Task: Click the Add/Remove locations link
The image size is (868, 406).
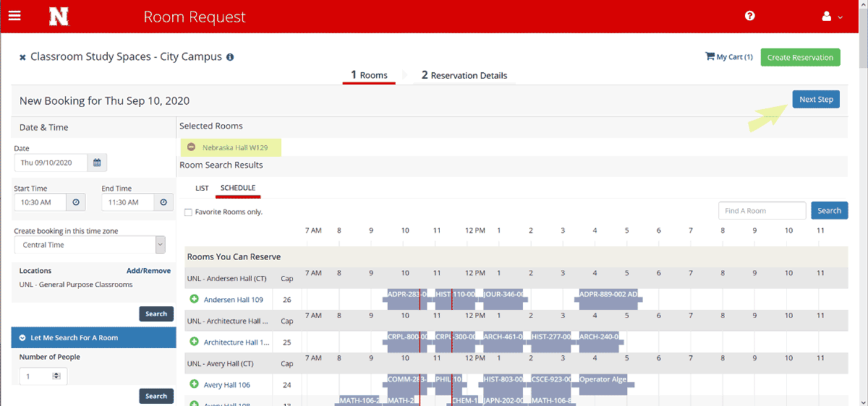Action: tap(148, 271)
